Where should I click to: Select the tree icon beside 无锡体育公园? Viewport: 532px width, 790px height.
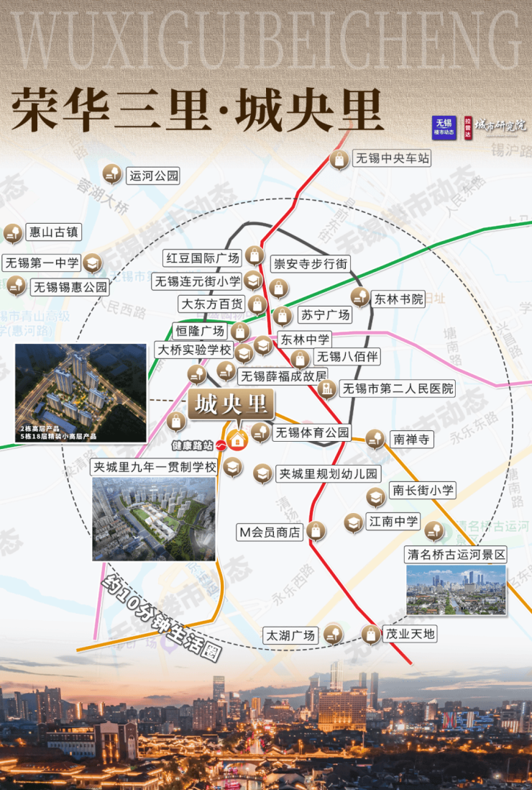pyautogui.click(x=260, y=432)
